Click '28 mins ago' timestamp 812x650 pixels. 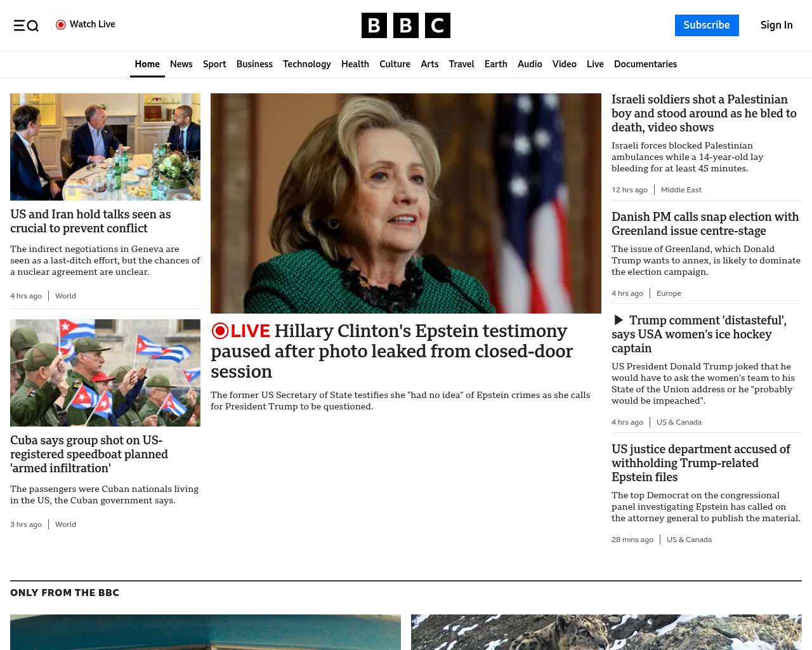(632, 540)
